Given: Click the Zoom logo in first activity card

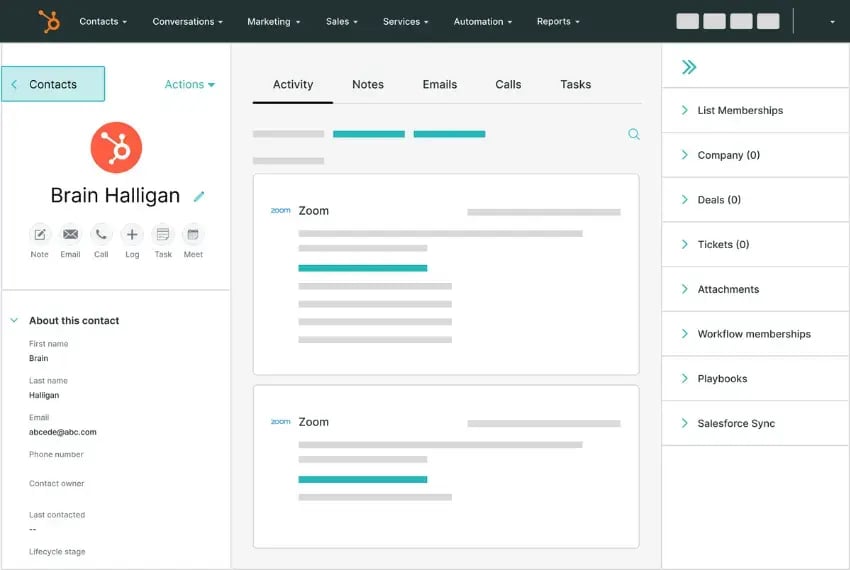Looking at the screenshot, I should click(x=280, y=210).
